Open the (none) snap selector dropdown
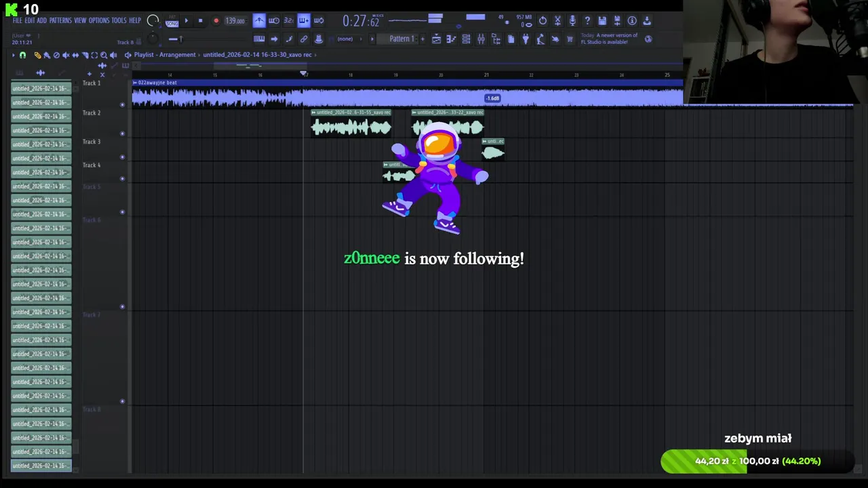Screen dimensions: 868x488 click(x=349, y=39)
